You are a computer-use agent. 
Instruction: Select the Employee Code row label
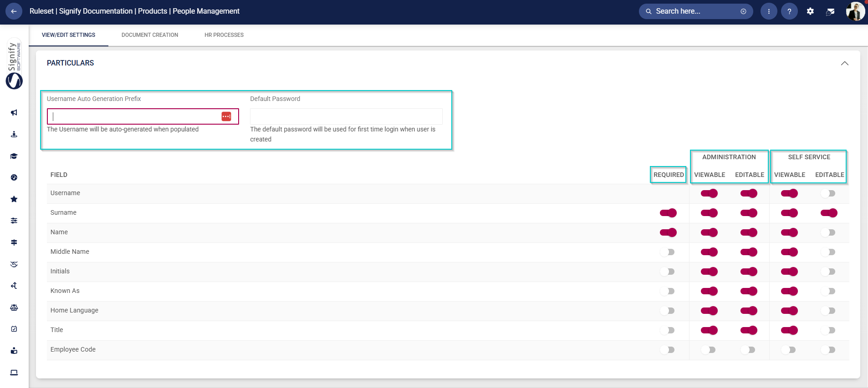click(x=73, y=349)
